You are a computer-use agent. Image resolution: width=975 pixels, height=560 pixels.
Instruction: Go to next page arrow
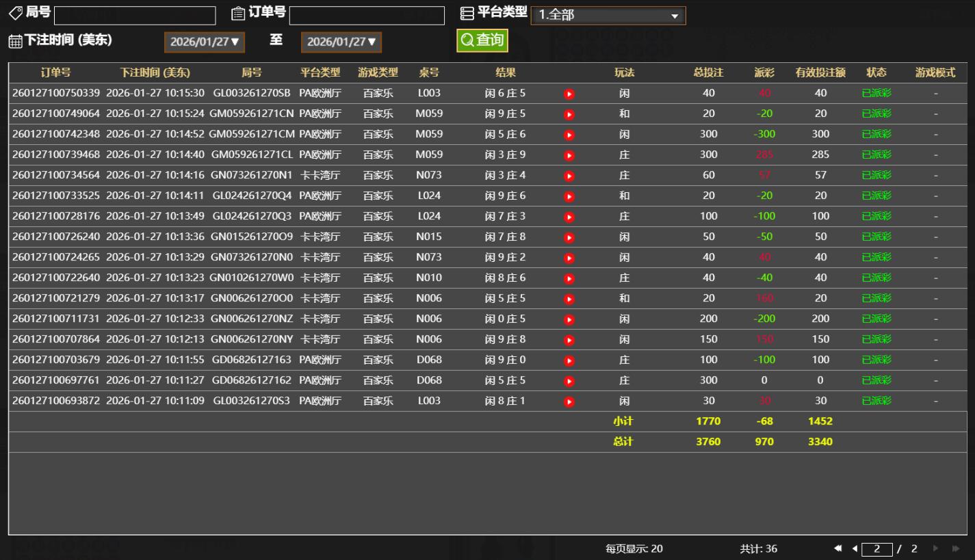(x=935, y=549)
